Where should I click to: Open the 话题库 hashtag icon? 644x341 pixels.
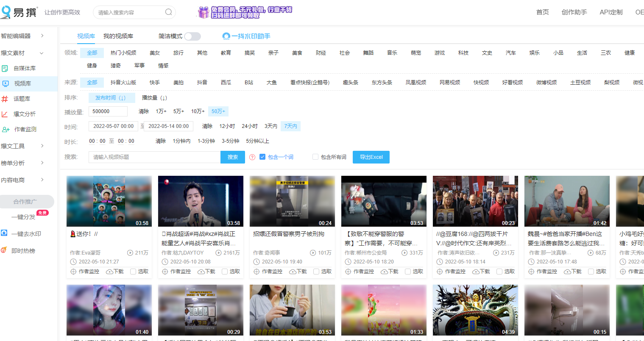point(5,99)
